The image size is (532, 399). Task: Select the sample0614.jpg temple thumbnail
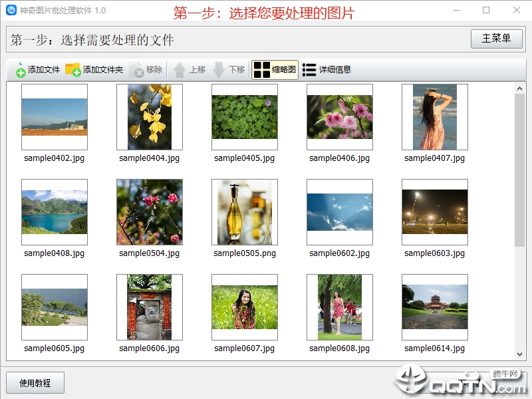(x=435, y=307)
